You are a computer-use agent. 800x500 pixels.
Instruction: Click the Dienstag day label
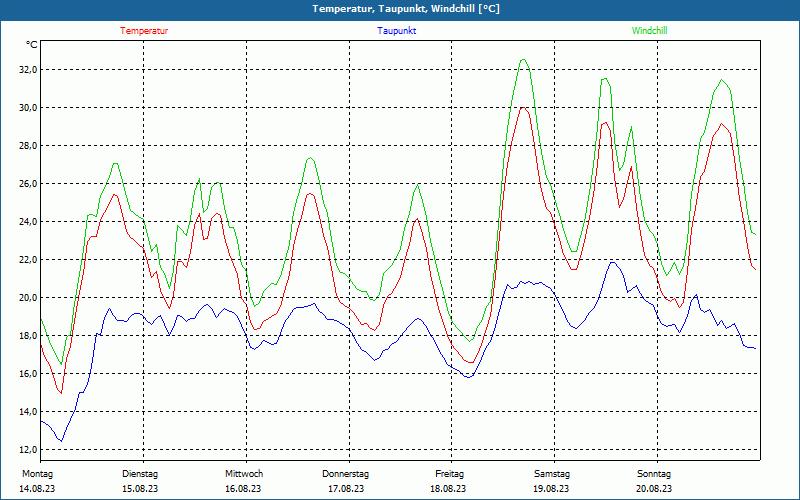[140, 474]
